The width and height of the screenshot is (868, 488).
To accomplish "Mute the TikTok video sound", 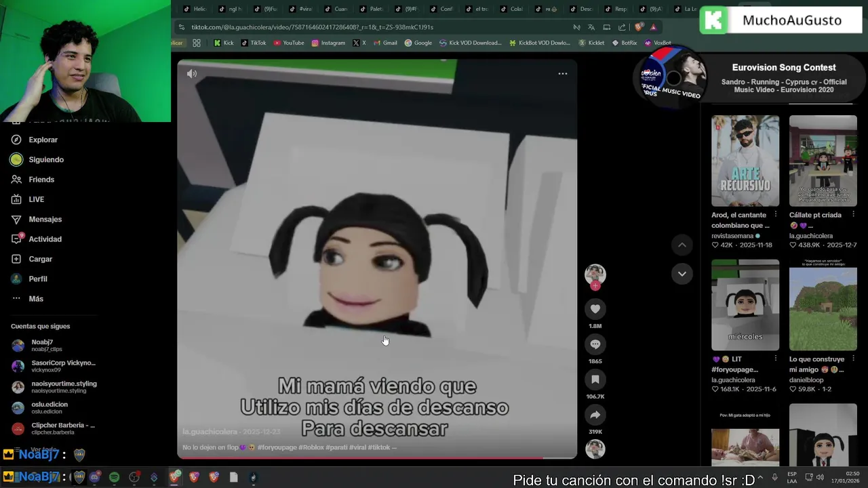I will [x=192, y=74].
